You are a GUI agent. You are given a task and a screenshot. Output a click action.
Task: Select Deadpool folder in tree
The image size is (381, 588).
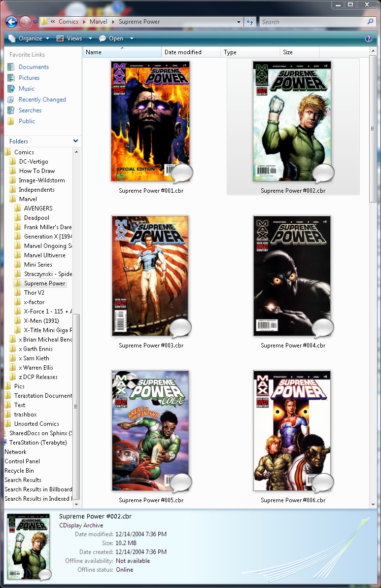click(x=36, y=217)
